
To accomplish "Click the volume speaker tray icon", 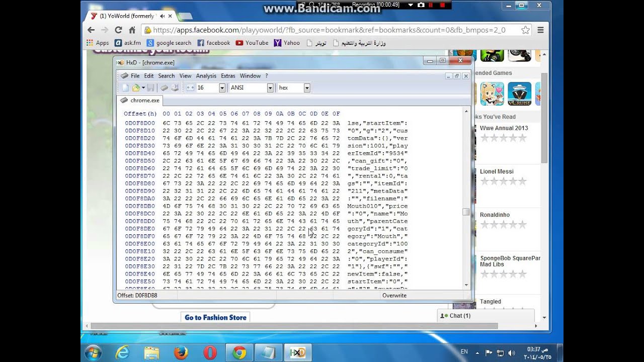I will click(x=512, y=353).
